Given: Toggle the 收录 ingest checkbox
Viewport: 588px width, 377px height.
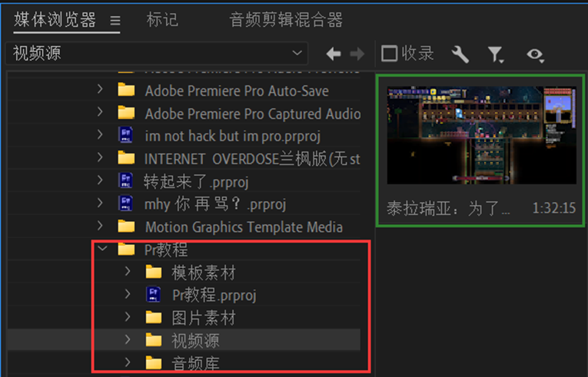Looking at the screenshot, I should (390, 54).
